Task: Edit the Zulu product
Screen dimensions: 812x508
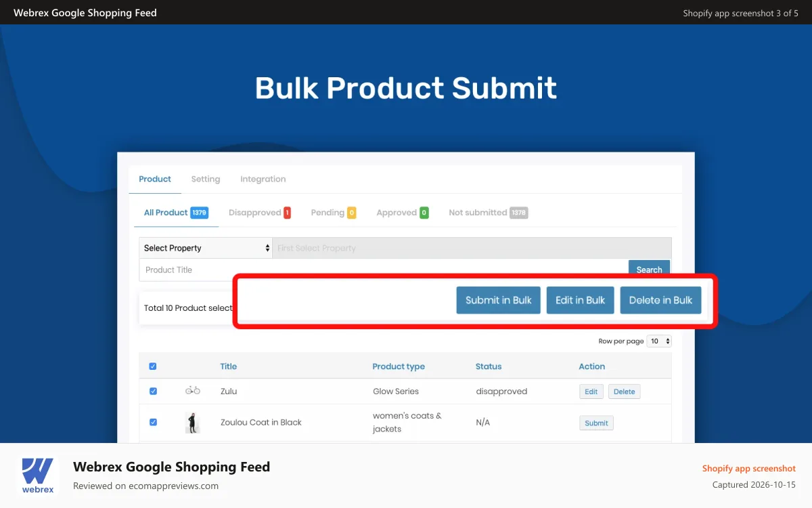Action: click(591, 391)
